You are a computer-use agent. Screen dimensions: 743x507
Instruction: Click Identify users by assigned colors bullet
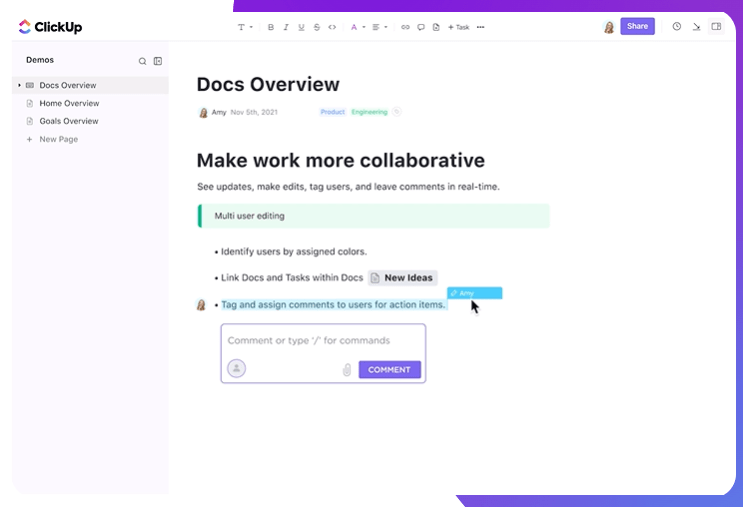click(294, 252)
